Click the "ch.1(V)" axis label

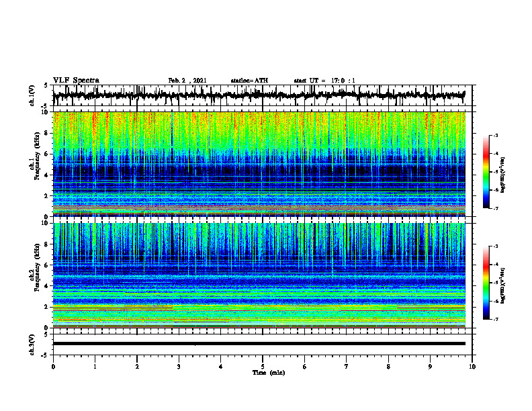[32, 95]
